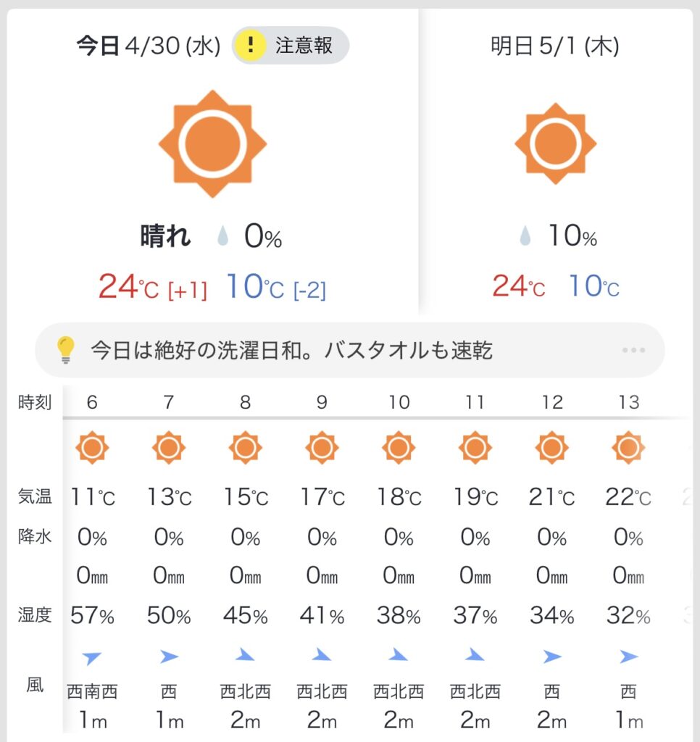Image resolution: width=700 pixels, height=742 pixels.
Task: Open the laundry tip message 今日は絶好の洗濯日和
Action: (x=291, y=351)
